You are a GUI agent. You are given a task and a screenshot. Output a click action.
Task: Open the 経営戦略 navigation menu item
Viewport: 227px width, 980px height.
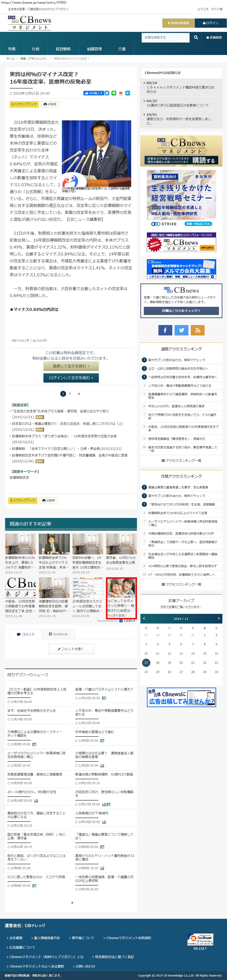coord(63,49)
